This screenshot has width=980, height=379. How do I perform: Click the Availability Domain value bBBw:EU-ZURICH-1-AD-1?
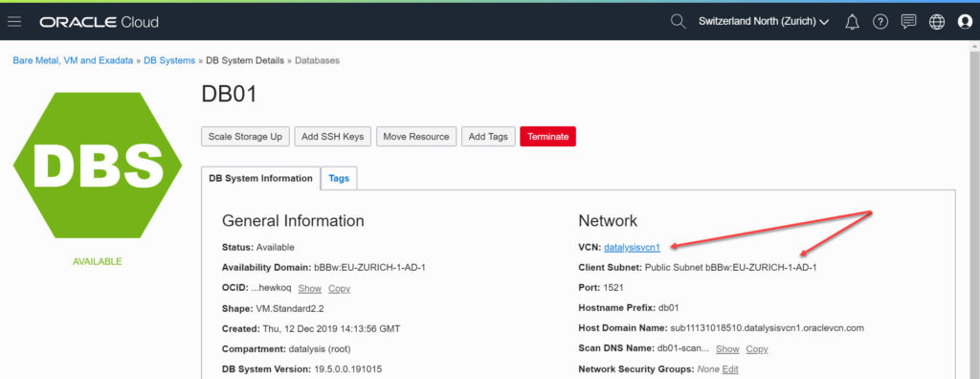(370, 268)
